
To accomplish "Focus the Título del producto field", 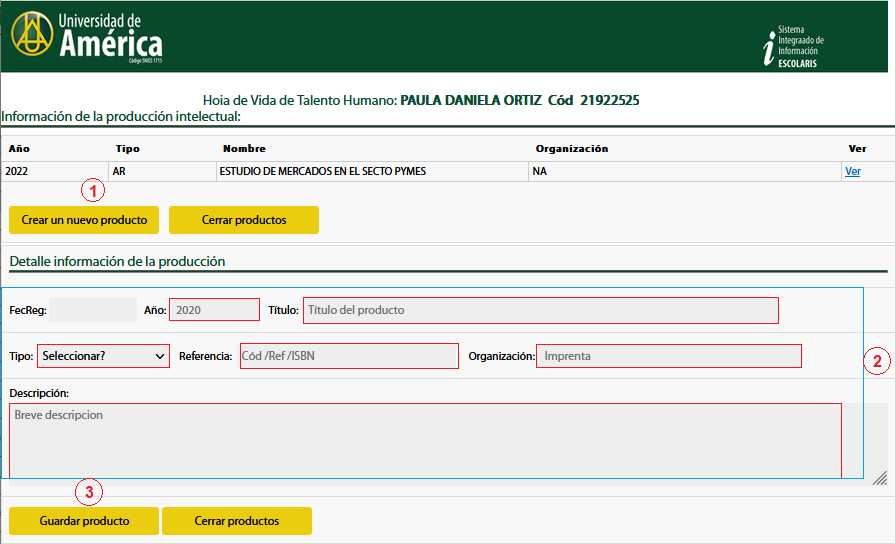I will [x=541, y=310].
